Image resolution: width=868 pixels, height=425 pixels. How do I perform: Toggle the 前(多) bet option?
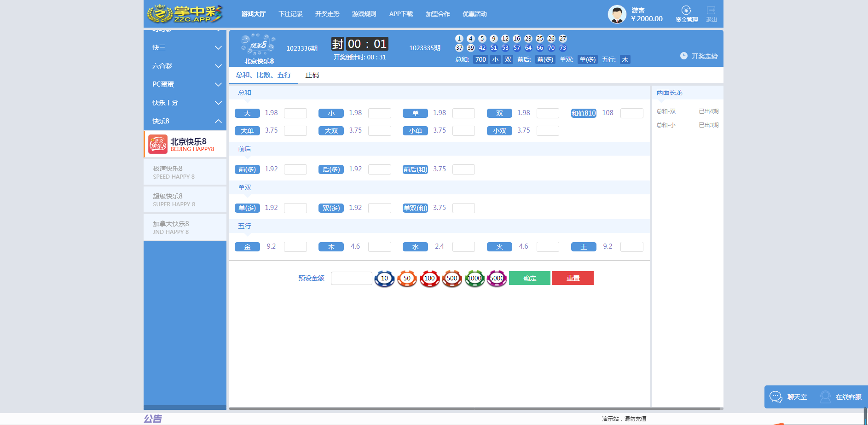[247, 169]
